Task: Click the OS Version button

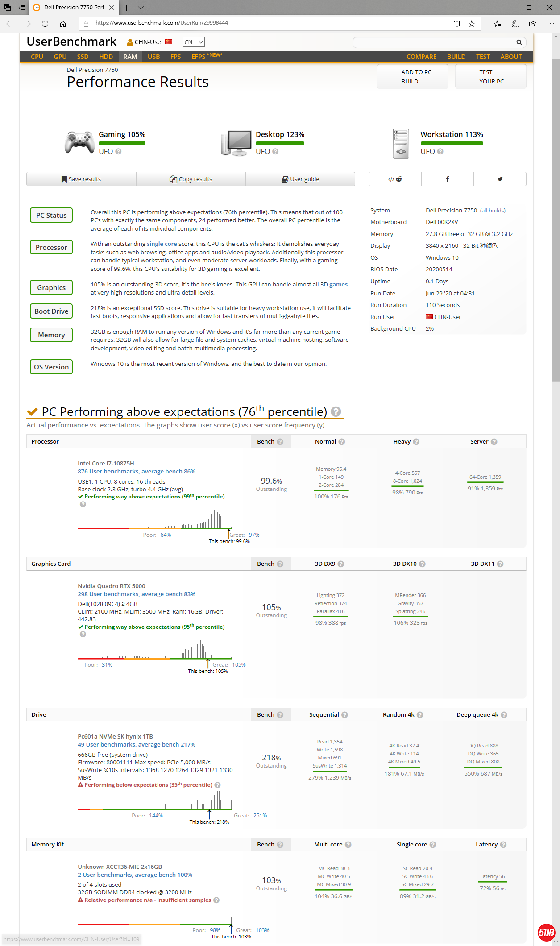Action: 51,367
